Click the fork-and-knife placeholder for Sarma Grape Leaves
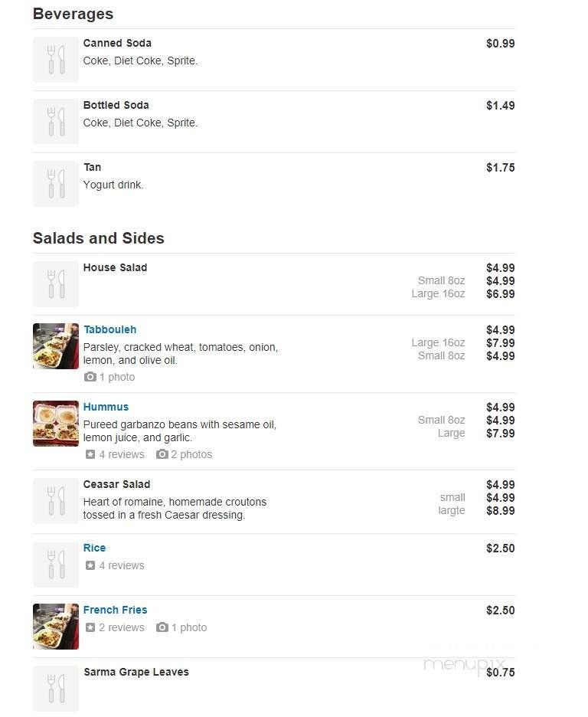The image size is (588, 717). tap(55, 688)
